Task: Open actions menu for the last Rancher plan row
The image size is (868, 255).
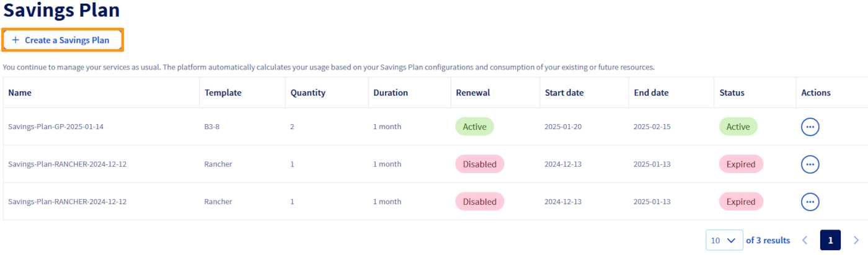Action: coord(810,202)
